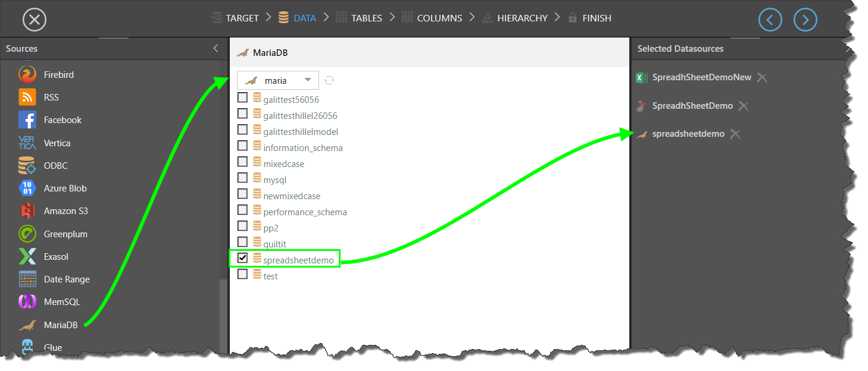Remove SpreadhSheetDemo from selected datasources
The image size is (868, 371).
[x=743, y=106]
